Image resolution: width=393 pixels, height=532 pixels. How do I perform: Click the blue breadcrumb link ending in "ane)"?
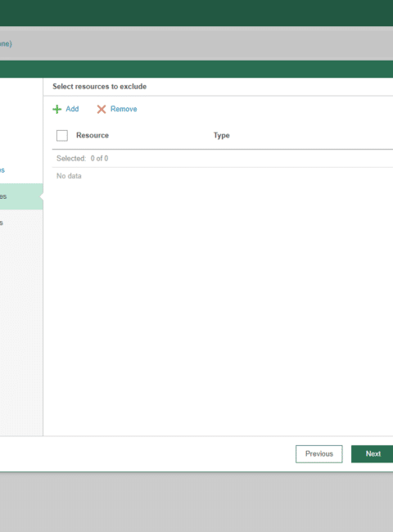coord(6,43)
